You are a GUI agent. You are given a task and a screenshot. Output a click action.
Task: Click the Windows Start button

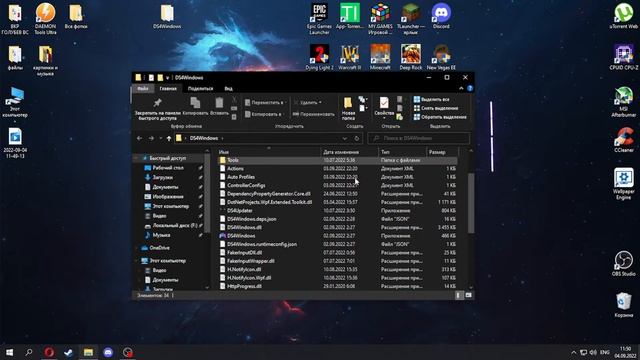[x=9, y=352]
